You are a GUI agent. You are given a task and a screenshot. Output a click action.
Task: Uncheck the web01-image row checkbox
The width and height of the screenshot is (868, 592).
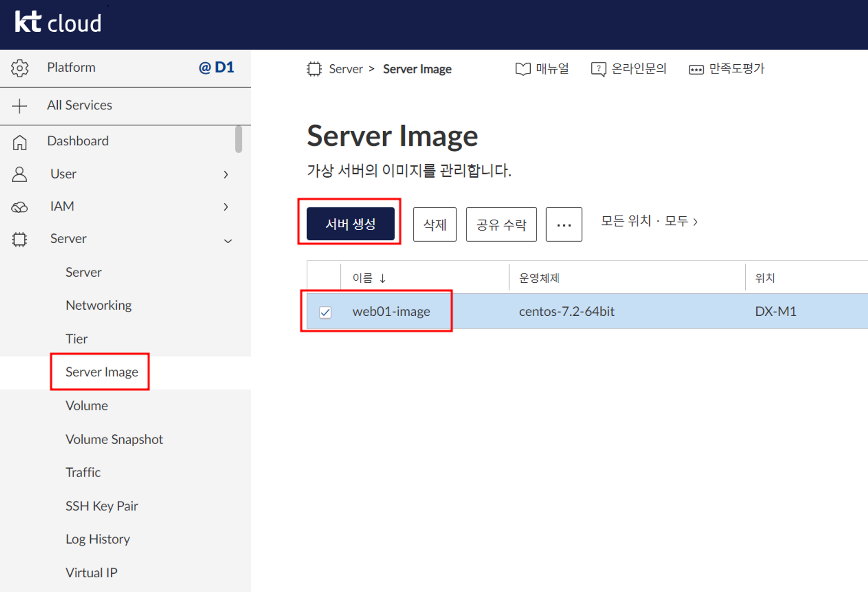(x=325, y=312)
